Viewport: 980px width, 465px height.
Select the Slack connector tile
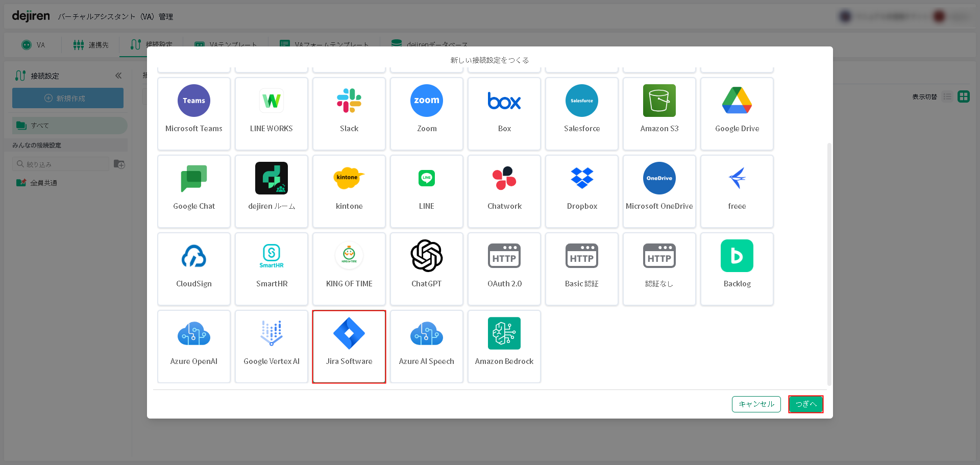[349, 114]
